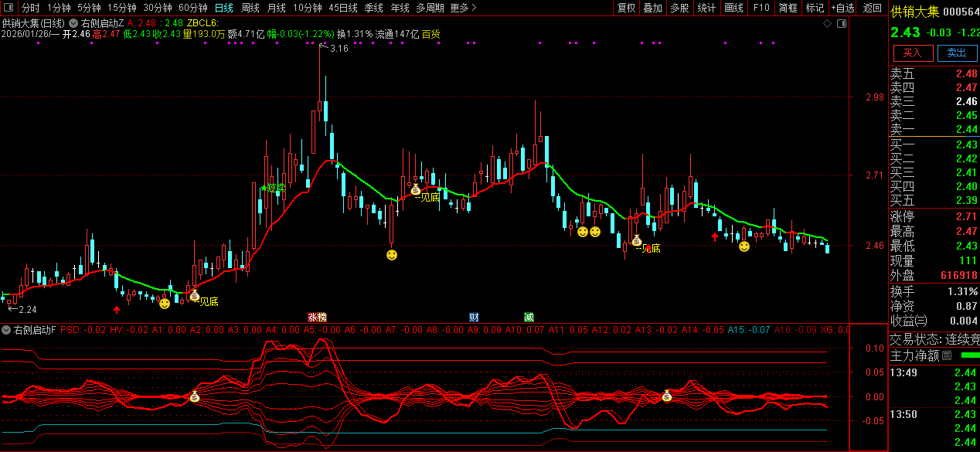980x452 pixels.
Task: Open the 画线 drawing tools menu
Action: 733,8
